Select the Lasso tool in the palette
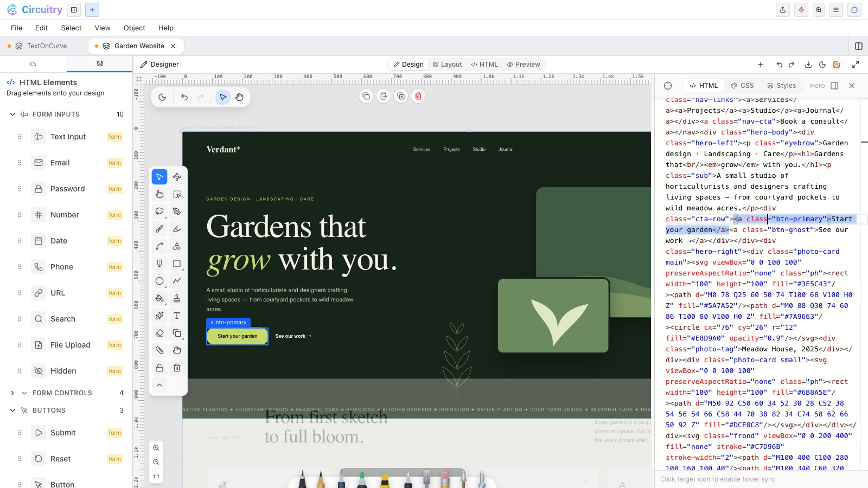This screenshot has height=488, width=868. pos(159,211)
